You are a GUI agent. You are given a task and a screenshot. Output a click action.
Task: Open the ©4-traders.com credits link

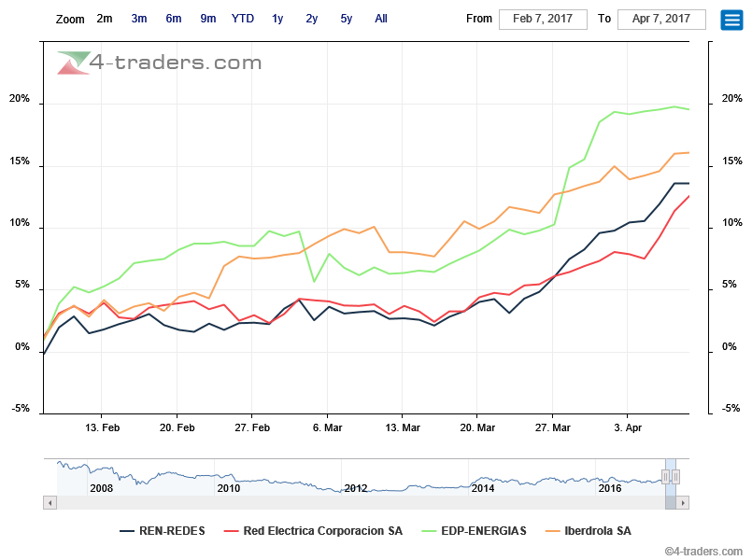[703, 552]
